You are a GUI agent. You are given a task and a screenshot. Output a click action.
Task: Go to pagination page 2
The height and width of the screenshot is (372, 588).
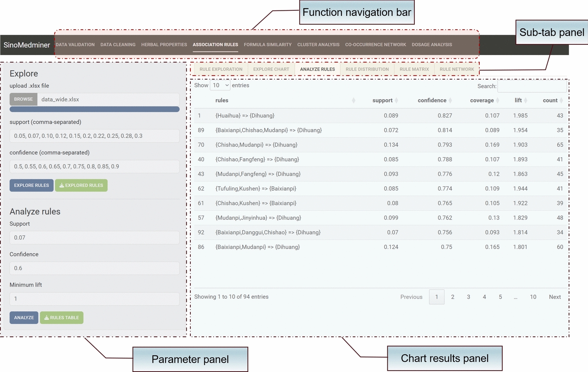coord(452,297)
